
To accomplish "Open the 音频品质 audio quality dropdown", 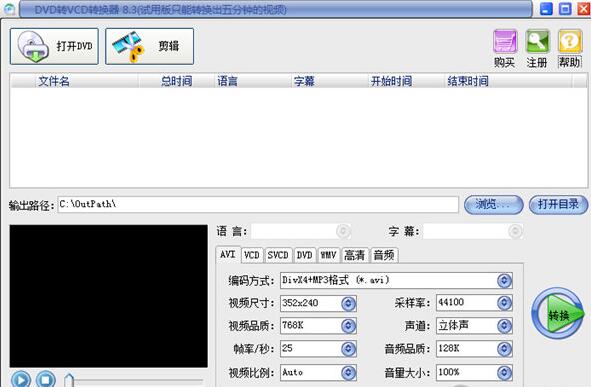I will point(504,349).
